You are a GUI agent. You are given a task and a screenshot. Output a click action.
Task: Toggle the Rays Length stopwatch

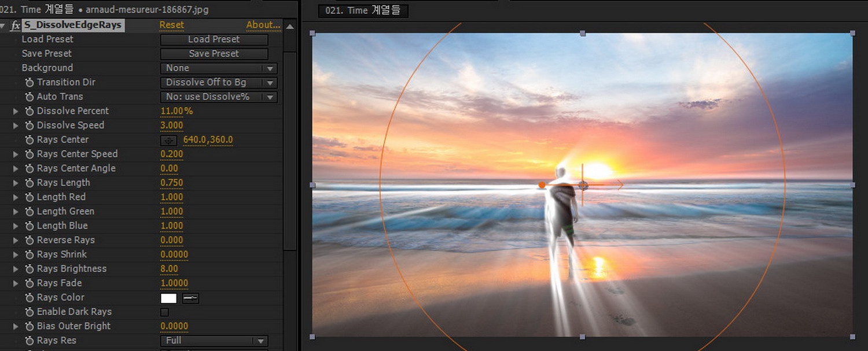(x=29, y=183)
